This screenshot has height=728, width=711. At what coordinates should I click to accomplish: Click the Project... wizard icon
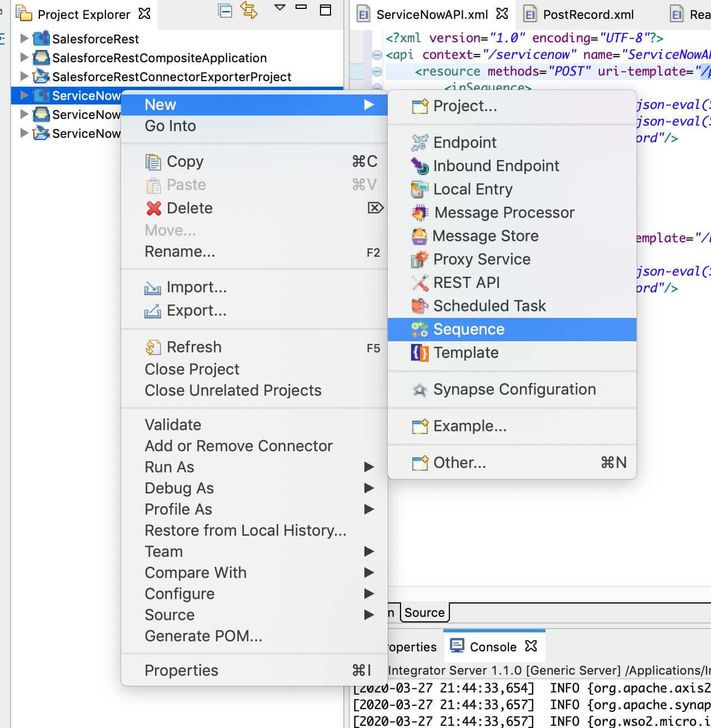(420, 106)
